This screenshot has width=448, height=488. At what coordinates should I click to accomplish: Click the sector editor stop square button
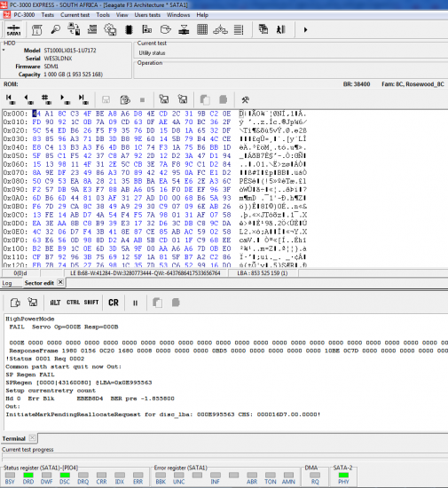(x=142, y=100)
